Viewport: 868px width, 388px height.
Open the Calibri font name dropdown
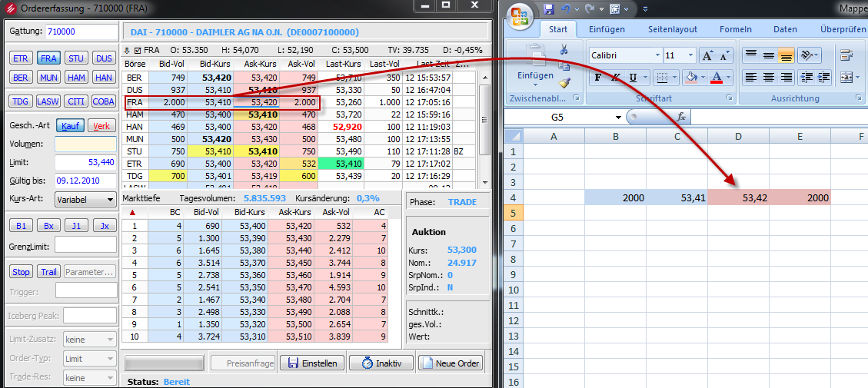657,55
